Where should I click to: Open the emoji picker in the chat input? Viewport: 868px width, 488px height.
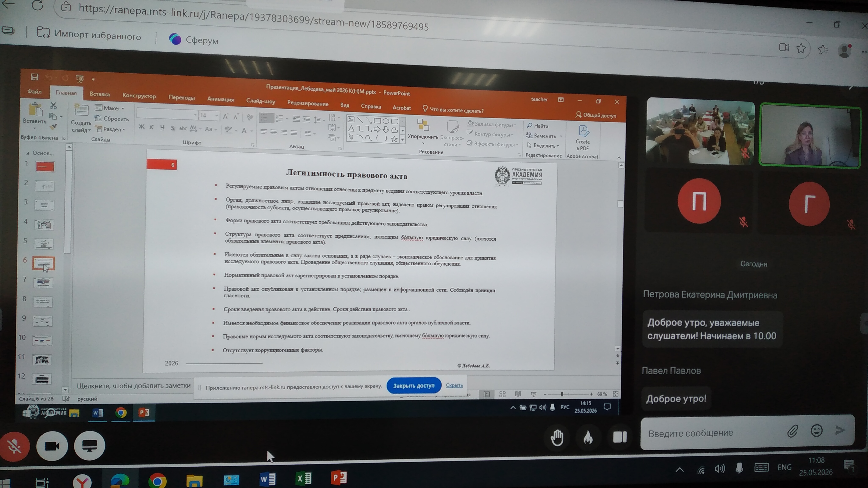pos(817,431)
